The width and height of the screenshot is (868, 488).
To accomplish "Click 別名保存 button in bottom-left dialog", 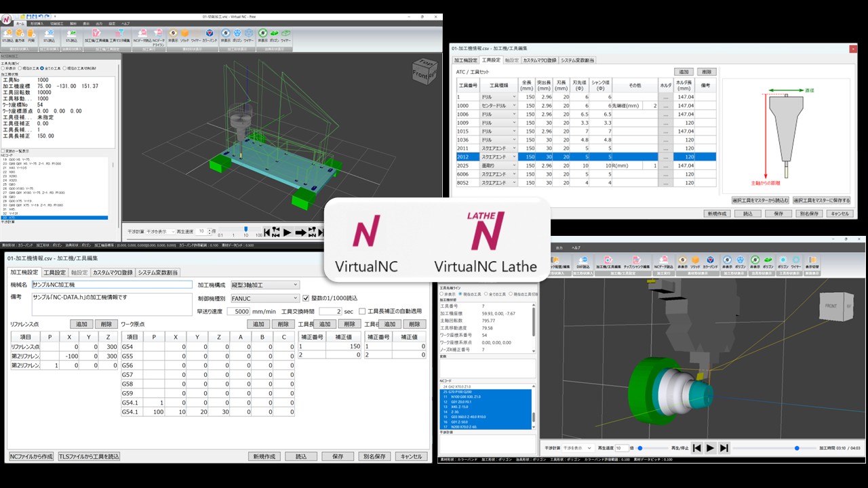I will pos(374,456).
